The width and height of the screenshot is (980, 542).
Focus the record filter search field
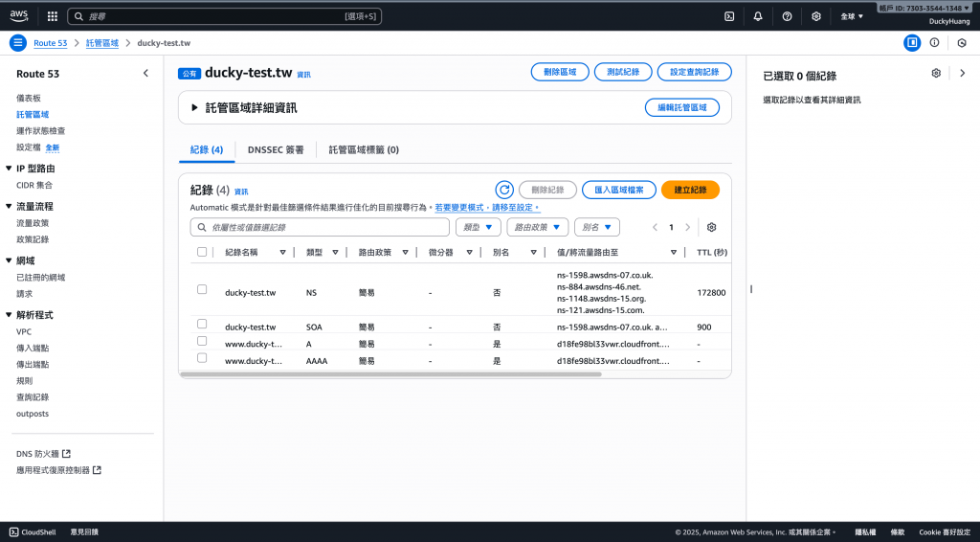click(x=320, y=228)
